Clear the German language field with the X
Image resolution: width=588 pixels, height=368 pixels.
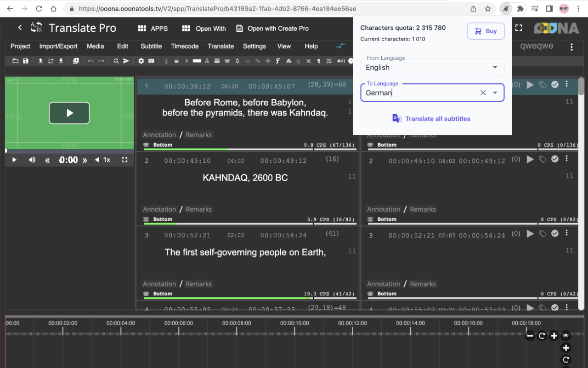[483, 92]
